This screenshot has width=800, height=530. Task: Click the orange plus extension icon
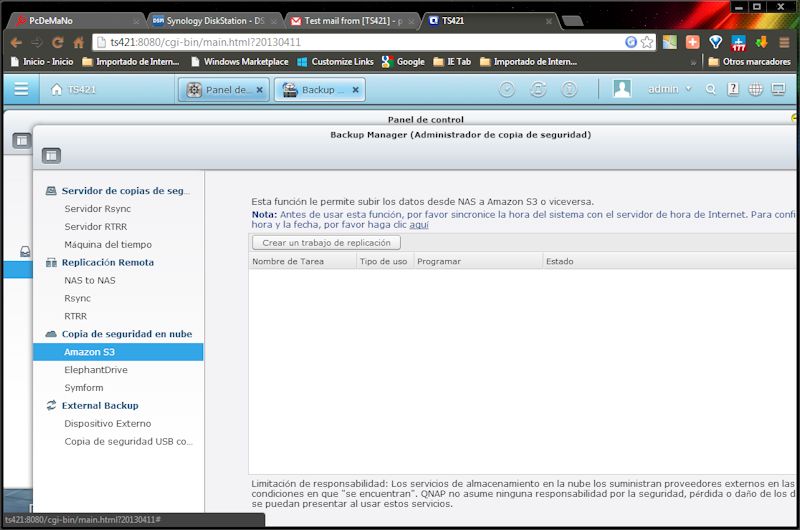pyautogui.click(x=692, y=42)
